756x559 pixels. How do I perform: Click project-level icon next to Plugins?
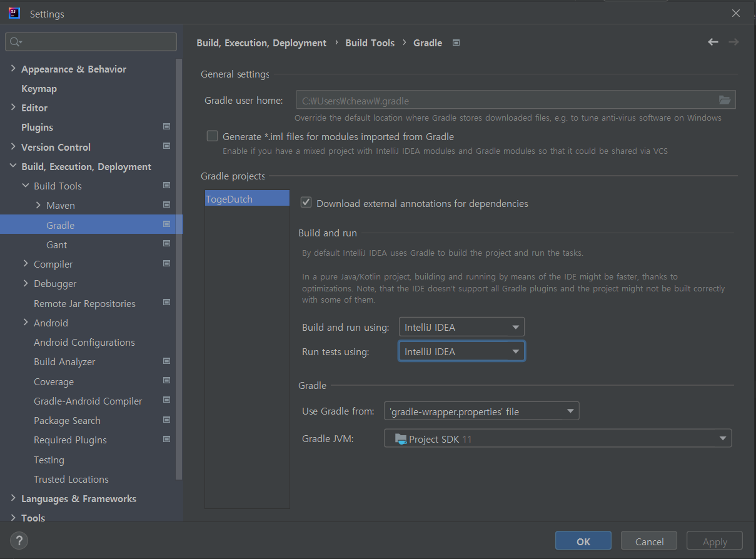click(x=166, y=126)
